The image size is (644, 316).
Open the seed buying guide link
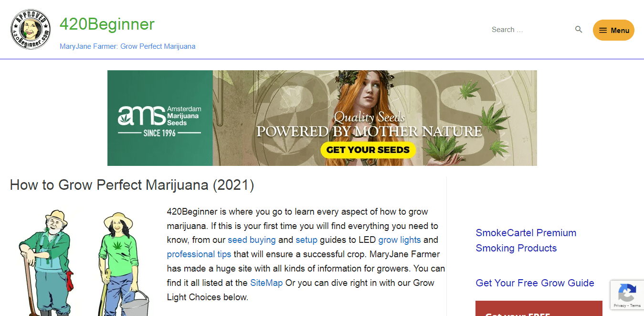tap(252, 240)
